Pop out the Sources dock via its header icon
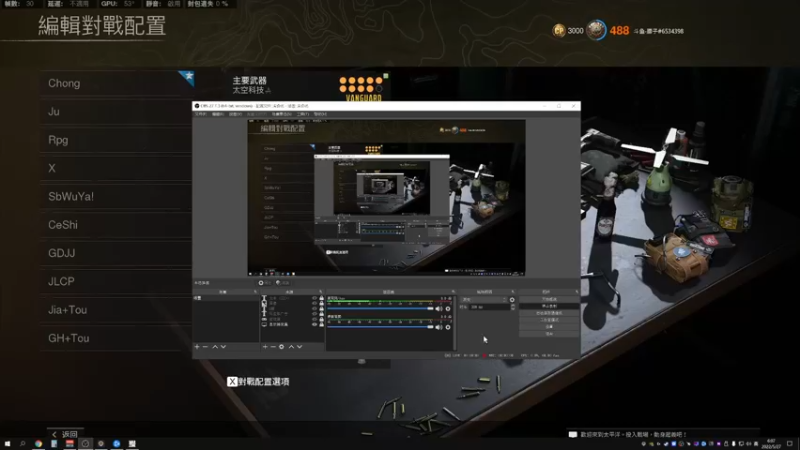The height and width of the screenshot is (450, 800). [321, 292]
